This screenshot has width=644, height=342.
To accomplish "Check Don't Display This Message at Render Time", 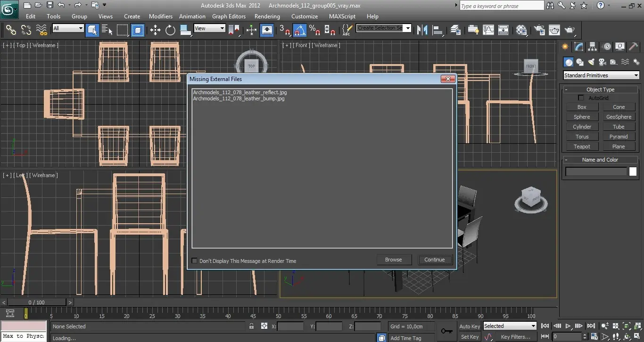I will click(194, 261).
